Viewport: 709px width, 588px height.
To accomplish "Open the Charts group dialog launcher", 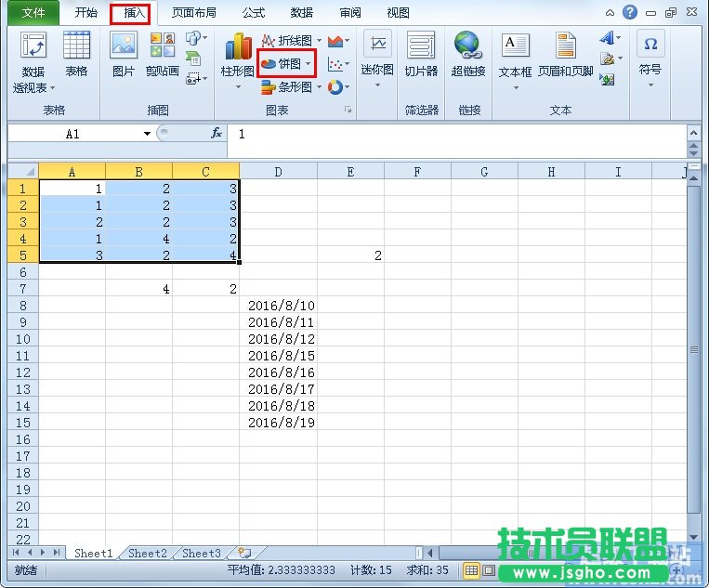I will 348,110.
